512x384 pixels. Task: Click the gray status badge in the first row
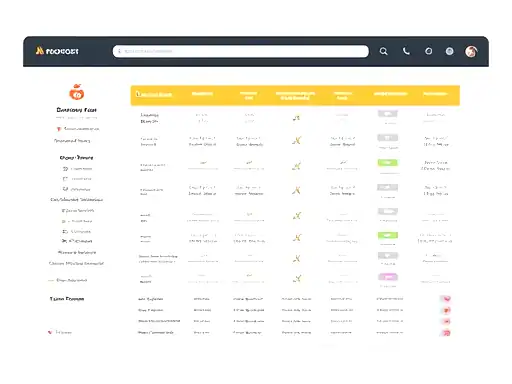[387, 114]
